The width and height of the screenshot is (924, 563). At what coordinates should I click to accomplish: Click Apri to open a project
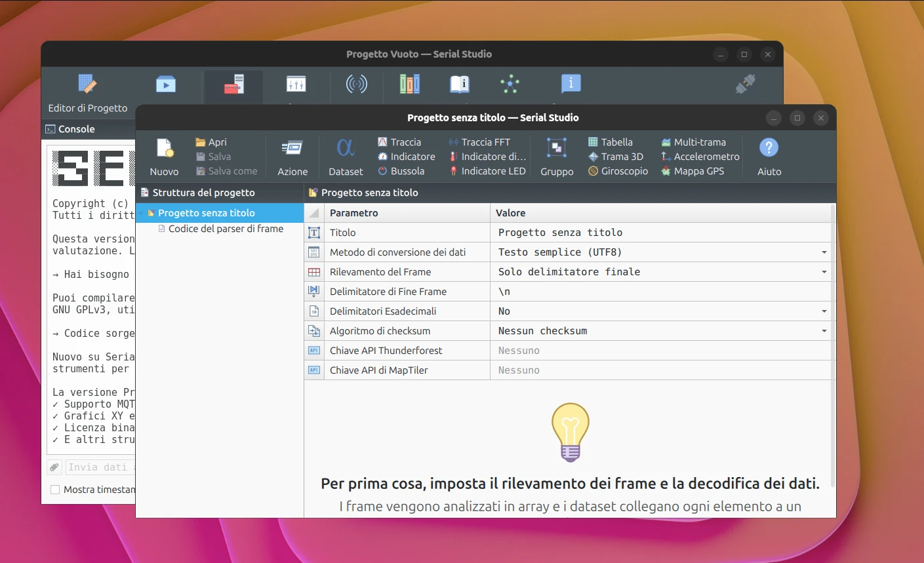[x=211, y=142]
